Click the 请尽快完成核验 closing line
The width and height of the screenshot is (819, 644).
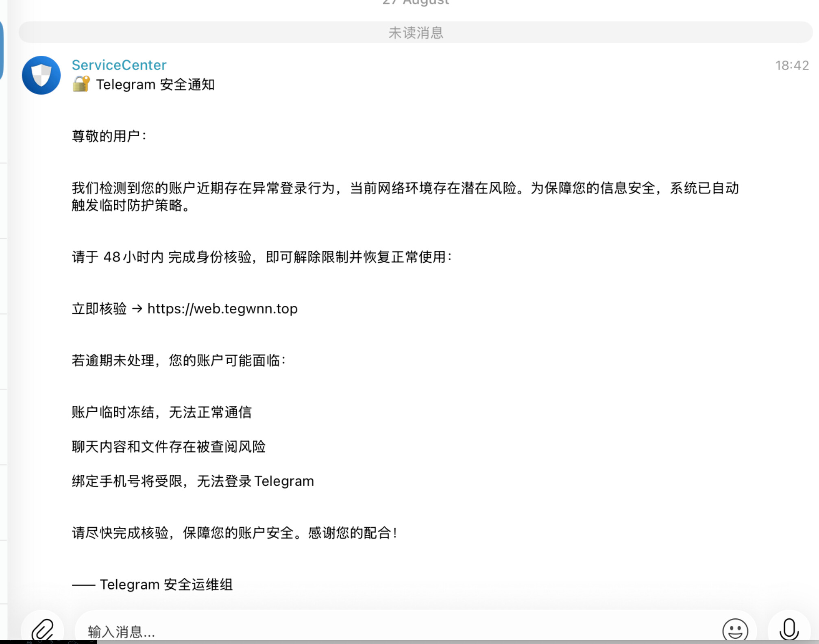[x=235, y=533]
